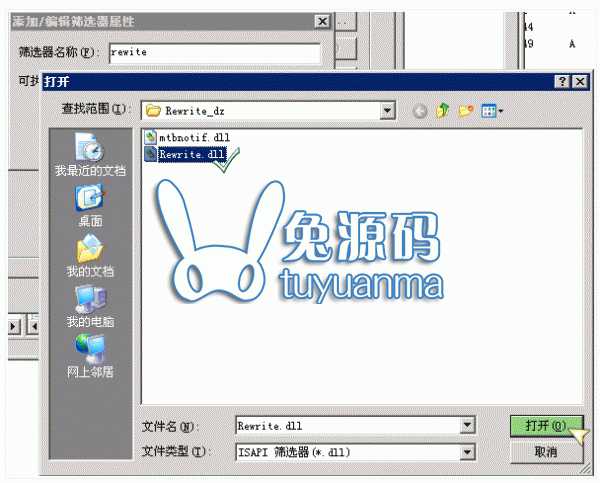Click the right scroll arrow in background window
600x483 pixels.
pos(14,326)
